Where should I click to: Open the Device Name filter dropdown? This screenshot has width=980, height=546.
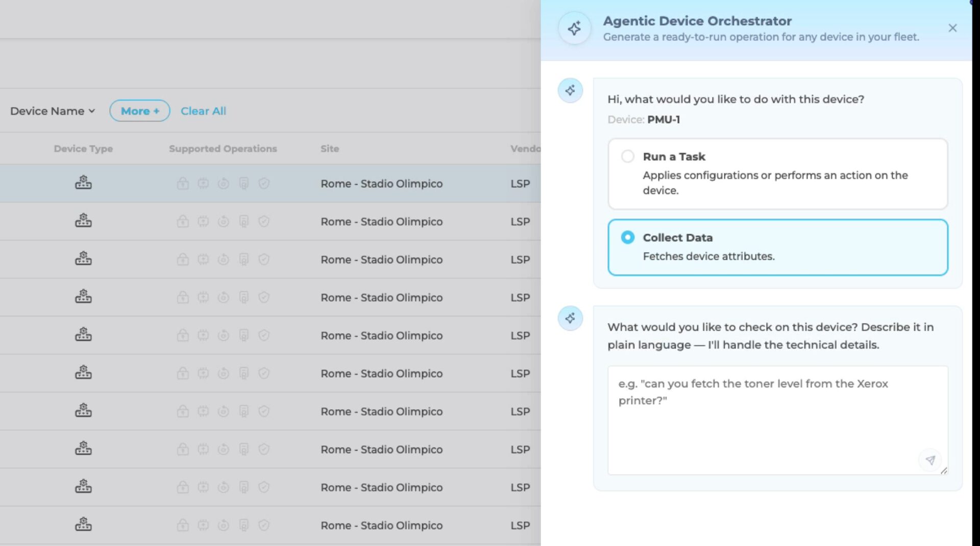pyautogui.click(x=53, y=111)
